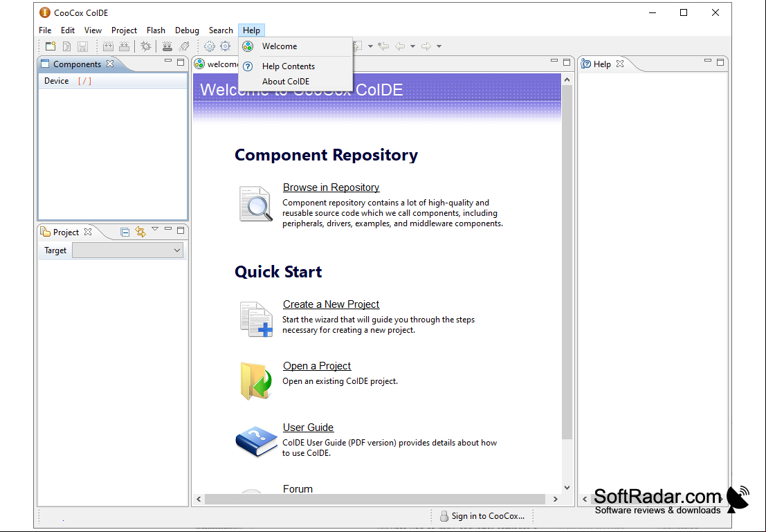Select the Project panel tab

click(x=66, y=232)
